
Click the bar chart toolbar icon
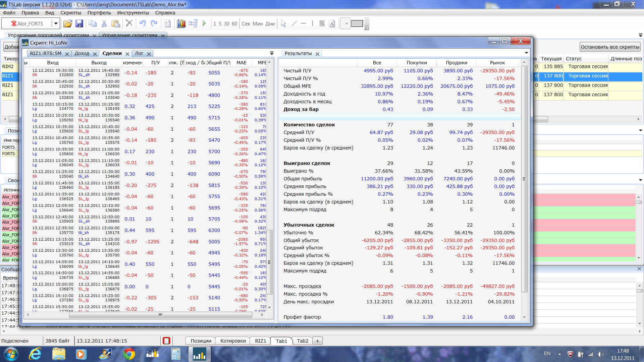(x=181, y=23)
